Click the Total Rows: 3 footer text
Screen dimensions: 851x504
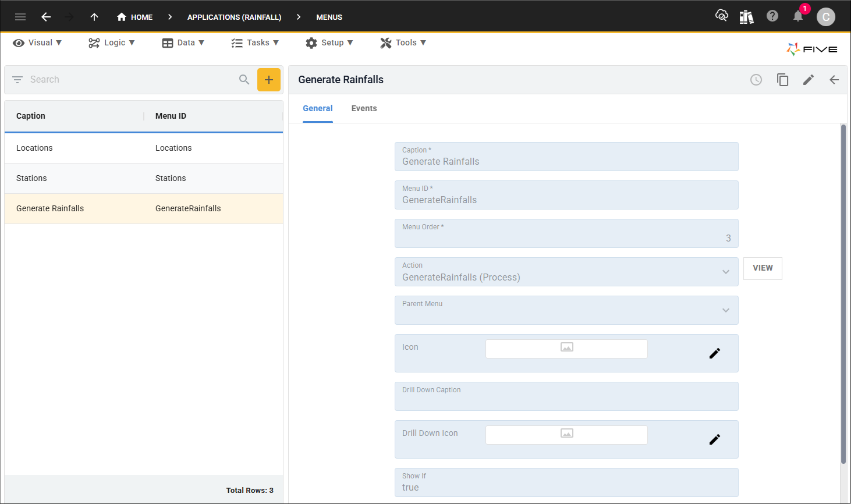coord(250,491)
